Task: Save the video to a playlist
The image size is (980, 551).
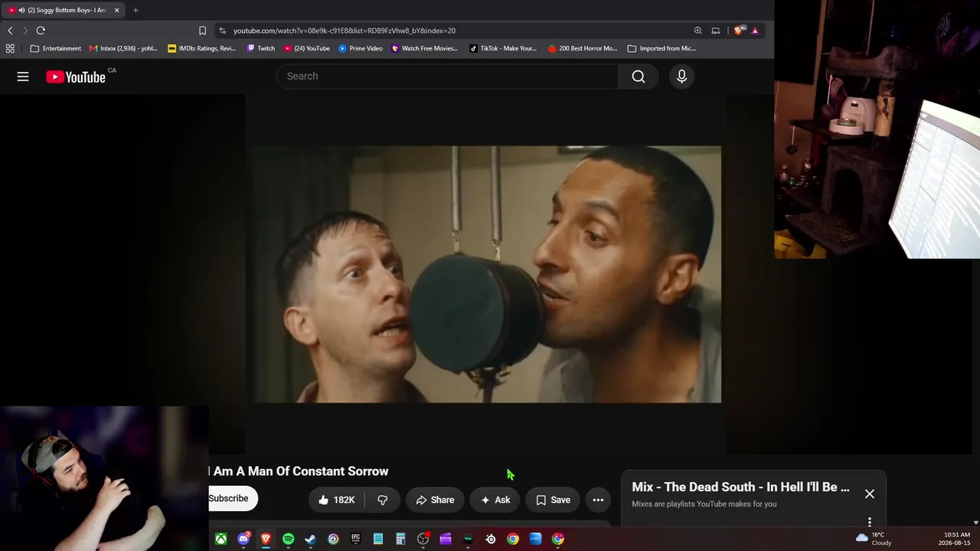Action: click(553, 500)
